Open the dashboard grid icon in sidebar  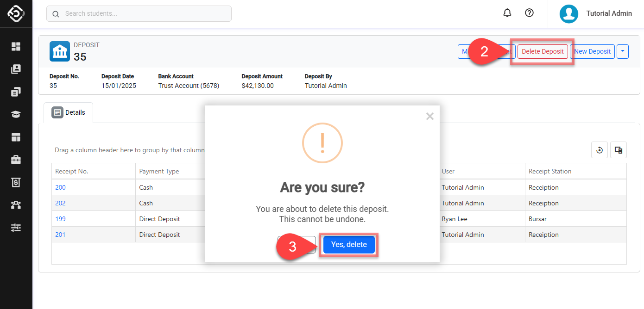pos(16,46)
